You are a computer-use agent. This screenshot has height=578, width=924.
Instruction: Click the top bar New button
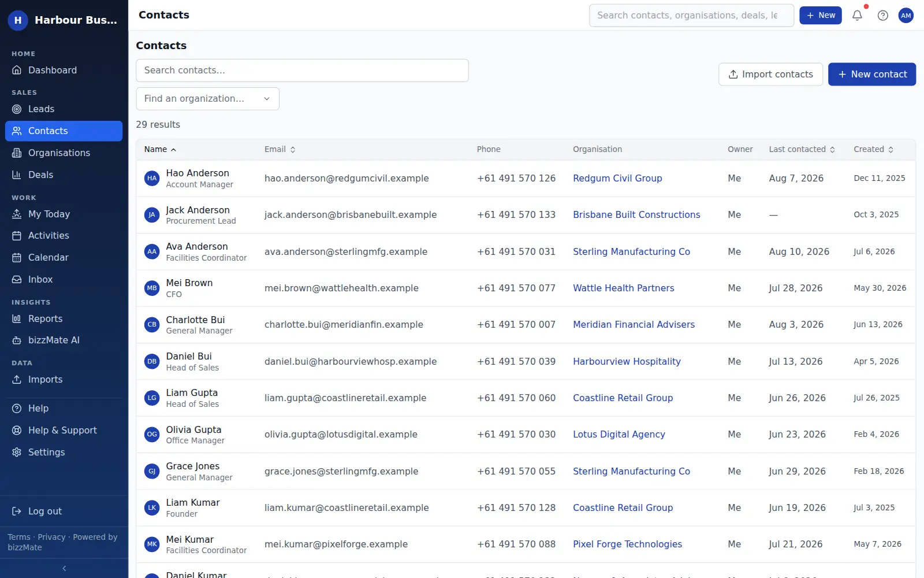pos(821,16)
